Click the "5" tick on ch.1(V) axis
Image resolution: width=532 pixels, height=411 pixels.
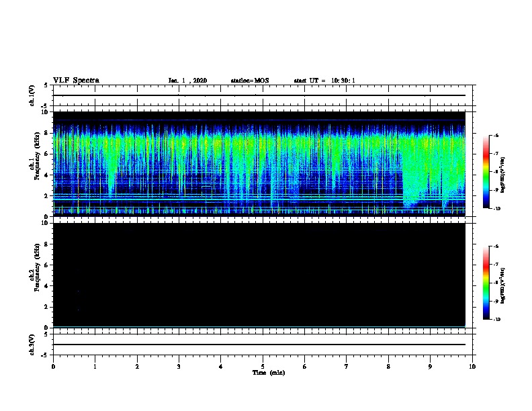[x=46, y=85]
